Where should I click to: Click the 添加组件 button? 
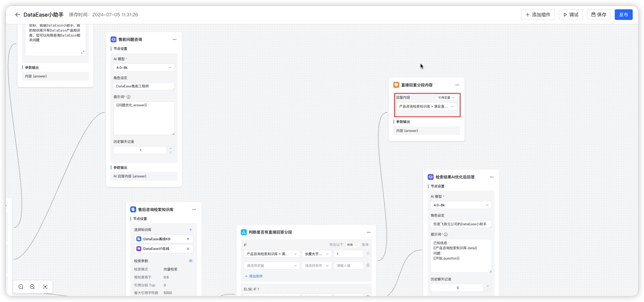(538, 15)
